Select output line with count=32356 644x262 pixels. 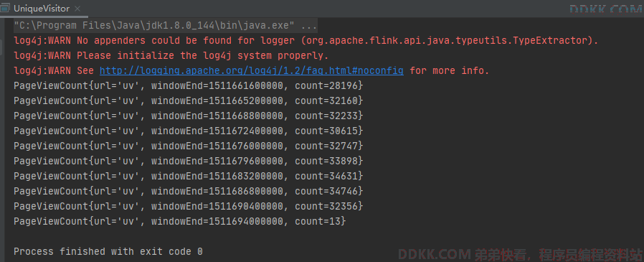click(189, 206)
